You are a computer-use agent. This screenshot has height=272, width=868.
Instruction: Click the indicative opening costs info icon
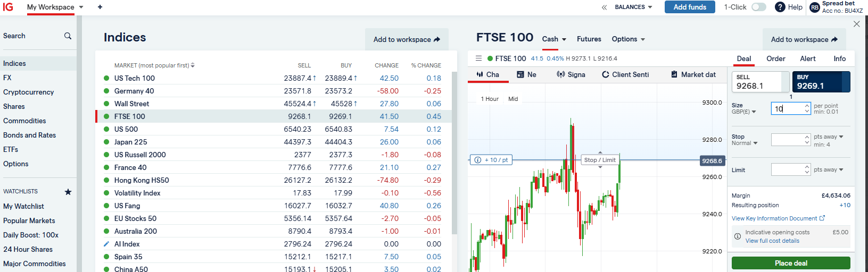(x=738, y=236)
